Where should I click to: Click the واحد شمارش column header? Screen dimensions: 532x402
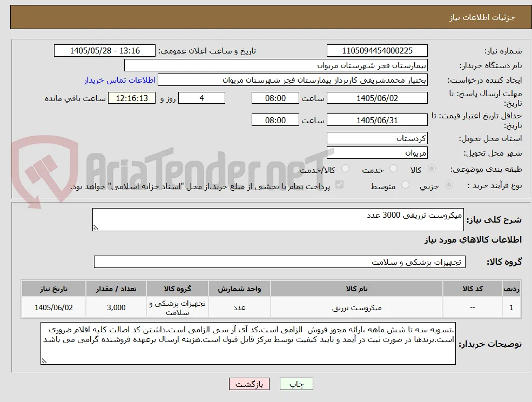pos(240,289)
